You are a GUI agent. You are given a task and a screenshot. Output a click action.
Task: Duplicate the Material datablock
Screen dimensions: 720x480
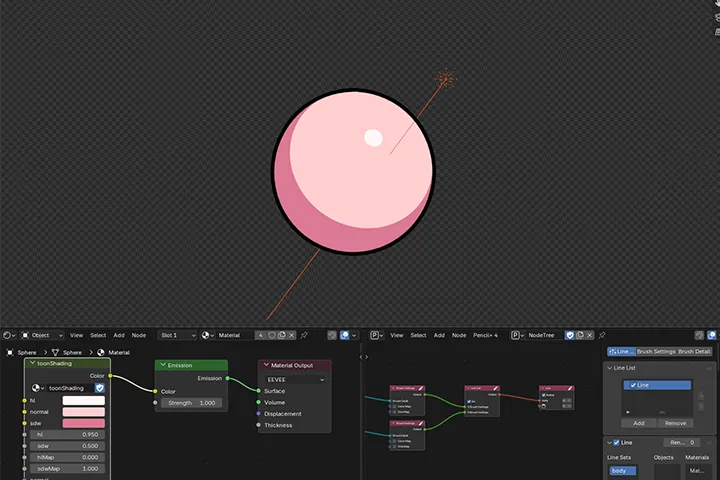[281, 335]
